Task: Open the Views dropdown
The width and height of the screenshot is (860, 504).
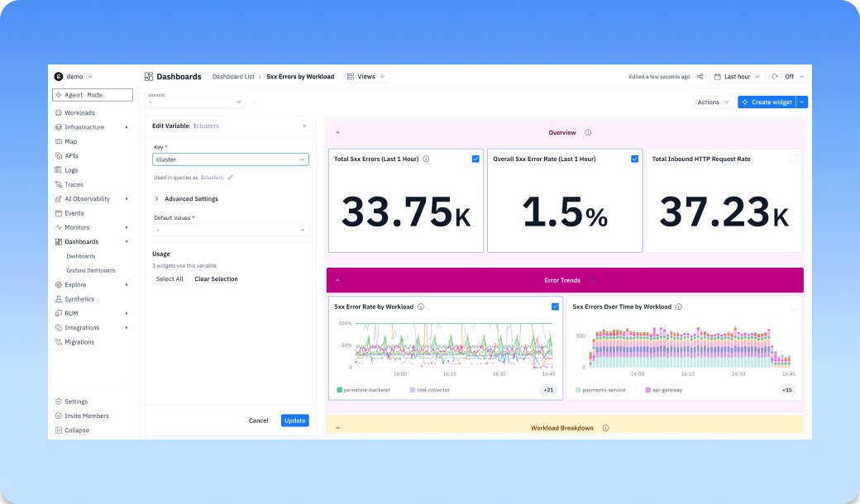Action: 366,77
